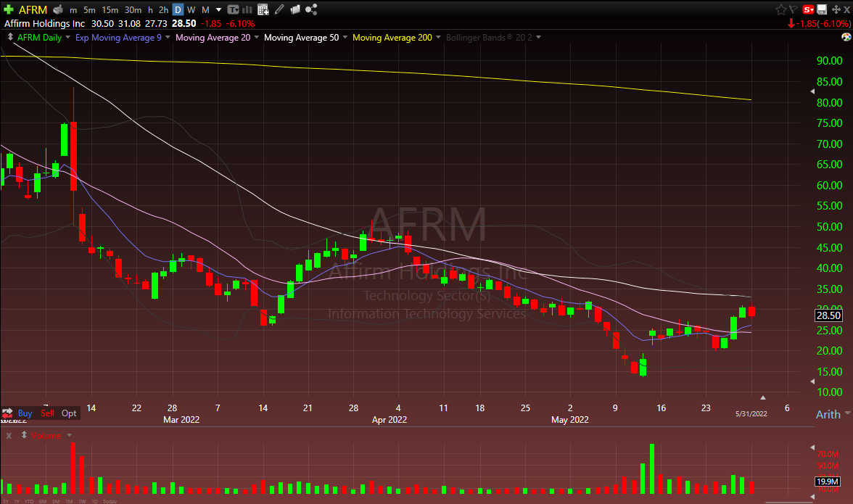
Task: Click the share chart icon
Action: (x=311, y=9)
